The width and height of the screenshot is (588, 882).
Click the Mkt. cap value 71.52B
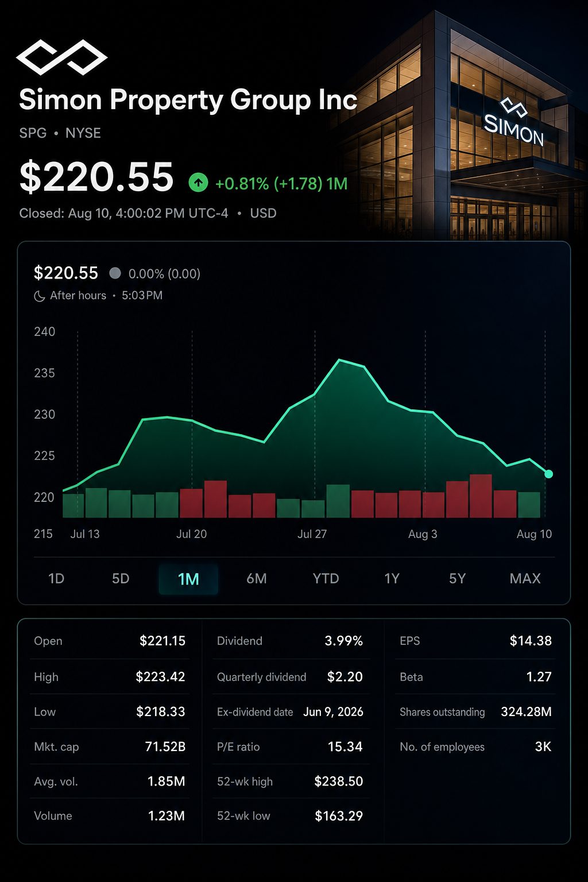coord(165,746)
